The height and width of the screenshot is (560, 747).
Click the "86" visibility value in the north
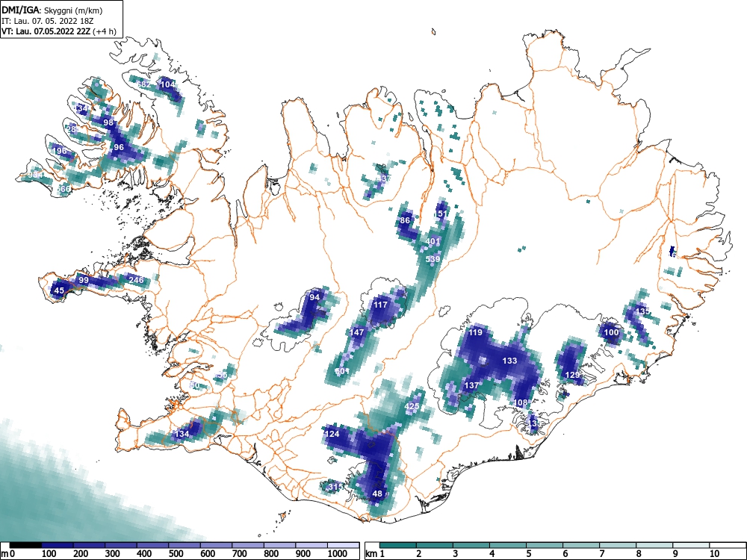click(x=405, y=220)
